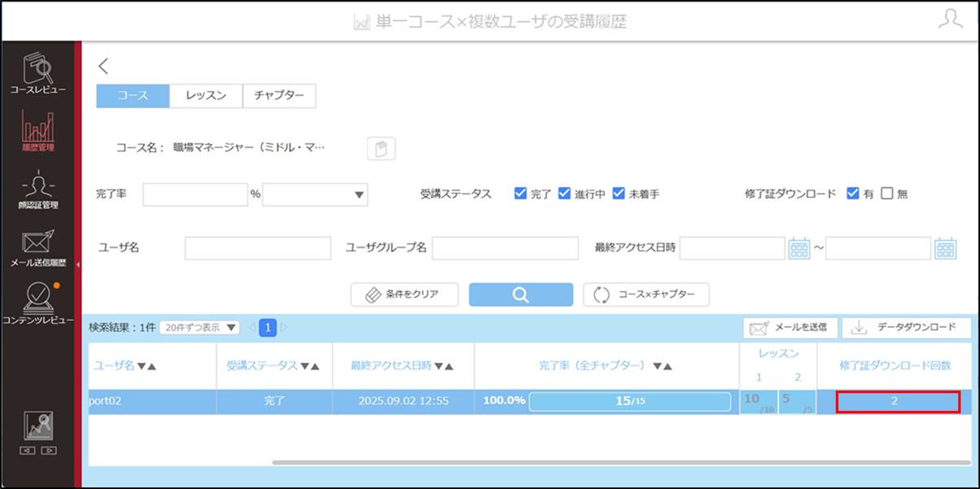Focus the 最終アクセス日時 start date field
This screenshot has width=980, height=489.
click(x=733, y=248)
